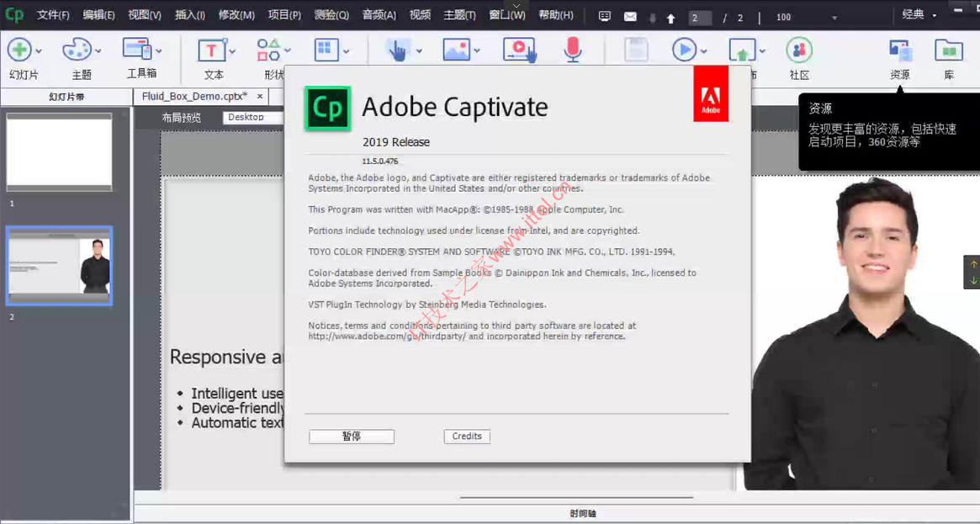This screenshot has width=980, height=524.
Task: Click the 'Responsive a' heading on slide
Action: pos(227,357)
